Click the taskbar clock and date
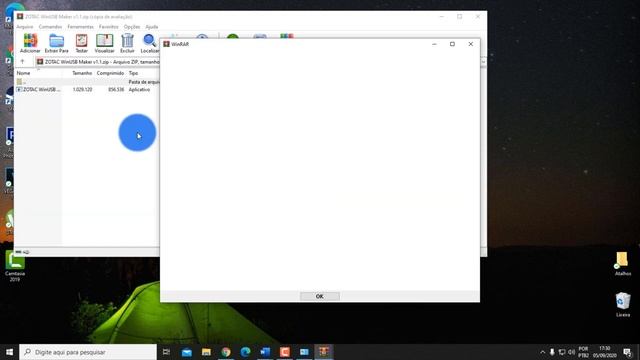640x360 pixels. tap(605, 352)
